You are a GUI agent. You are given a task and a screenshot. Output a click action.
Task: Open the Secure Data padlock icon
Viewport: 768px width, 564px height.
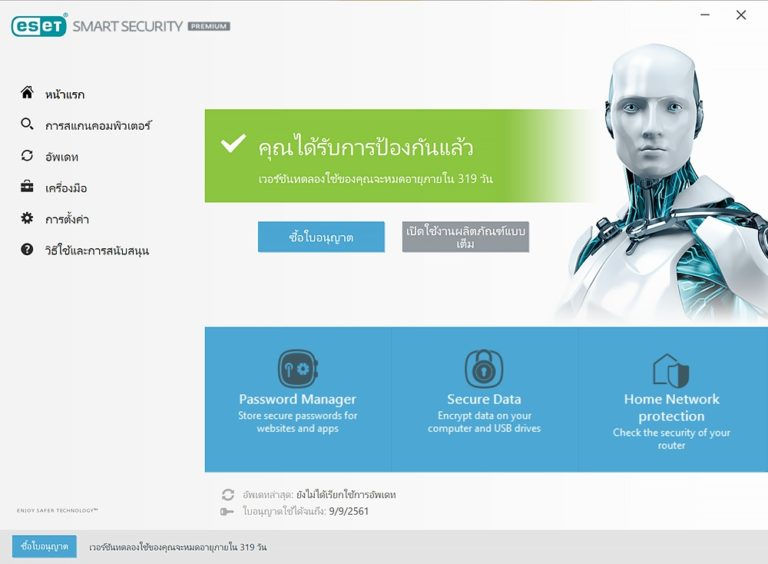484,368
